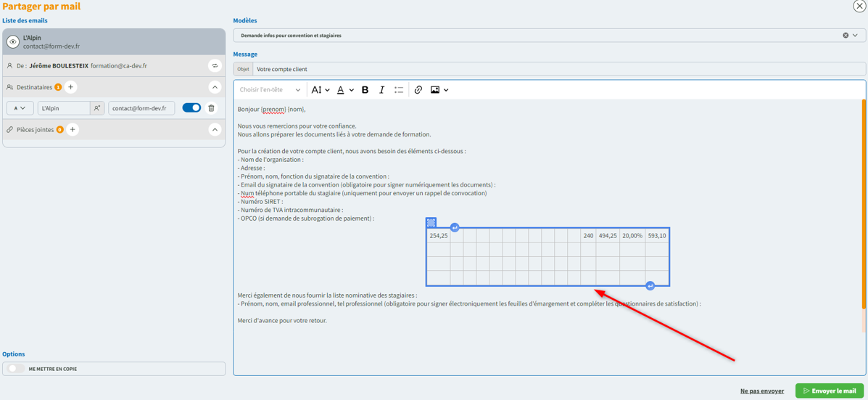Click the table cell containing 254,25
The width and height of the screenshot is (868, 400).
click(x=439, y=235)
